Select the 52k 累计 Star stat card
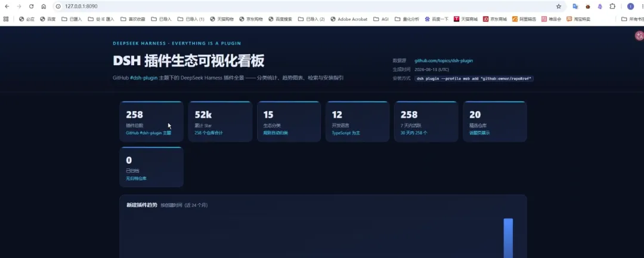Screen dimensions: 644x258 tap(220, 121)
